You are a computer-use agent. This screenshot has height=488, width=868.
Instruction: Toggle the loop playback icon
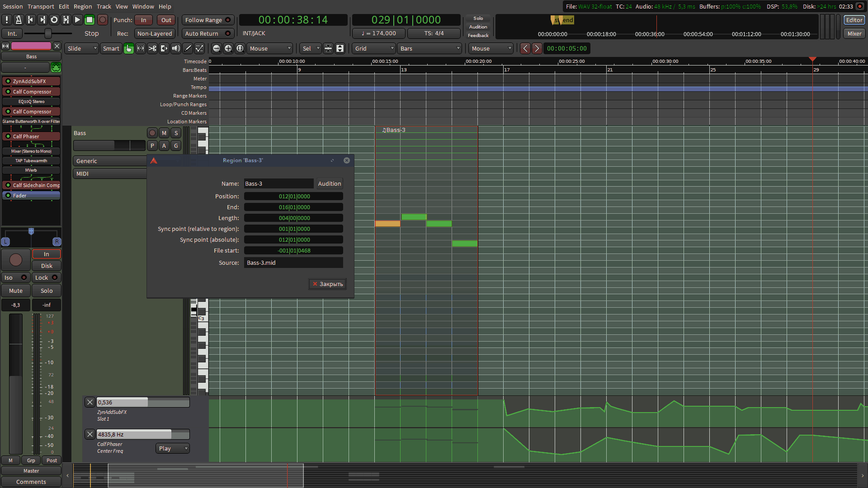(54, 20)
